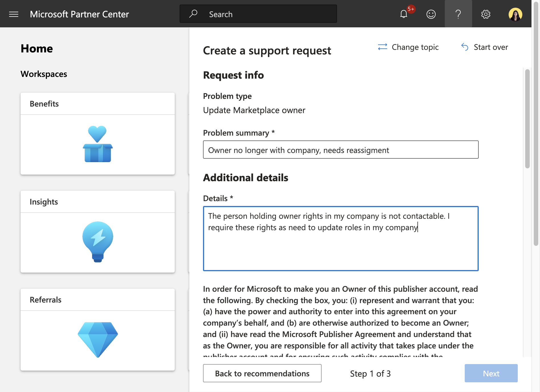Open the settings gear
540x392 pixels.
point(486,14)
